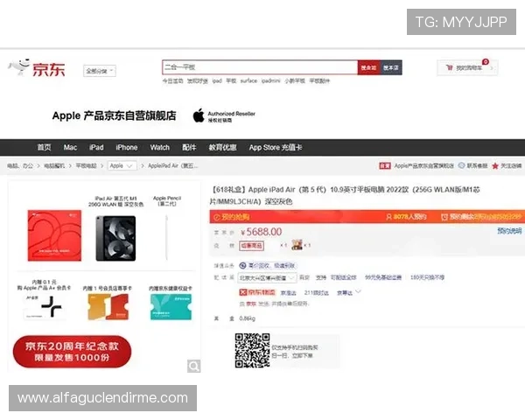Open the shopping cart icon

(x=450, y=67)
